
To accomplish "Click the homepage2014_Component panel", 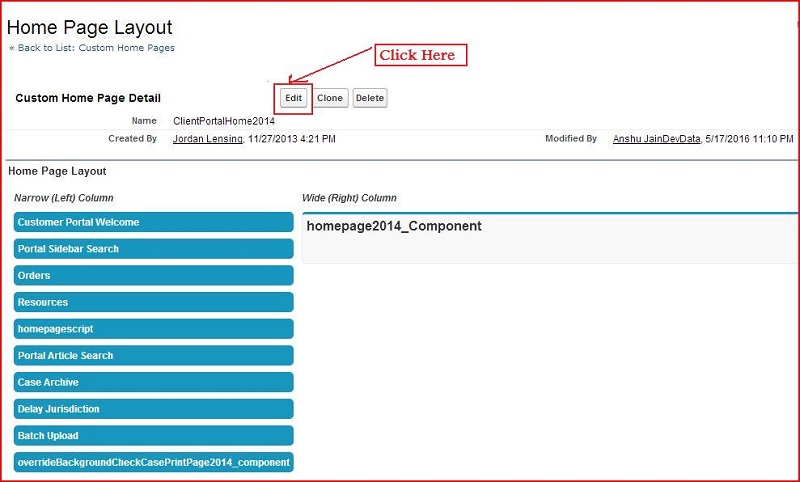I will coord(551,238).
